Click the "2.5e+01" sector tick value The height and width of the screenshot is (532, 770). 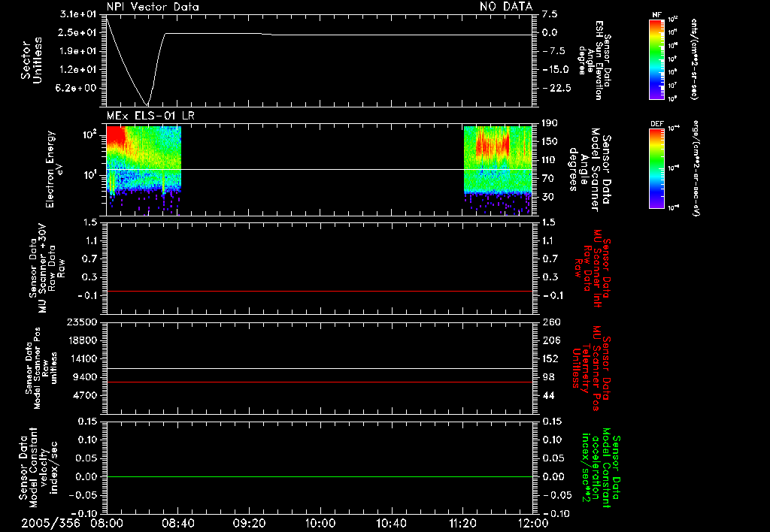[78, 32]
